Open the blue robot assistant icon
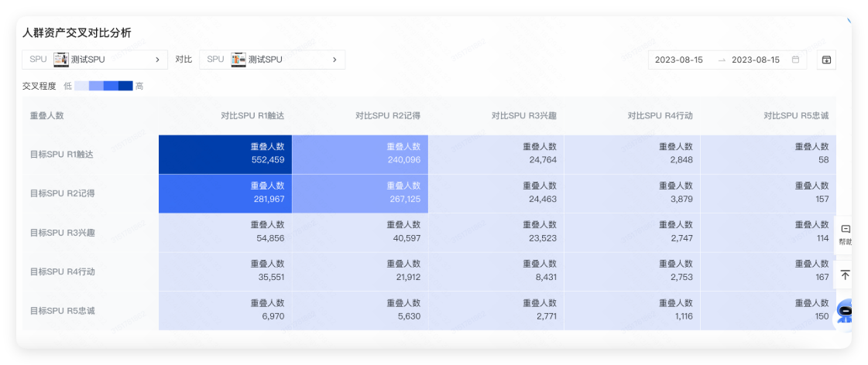Viewport: 868px width, 365px height. coord(846,311)
